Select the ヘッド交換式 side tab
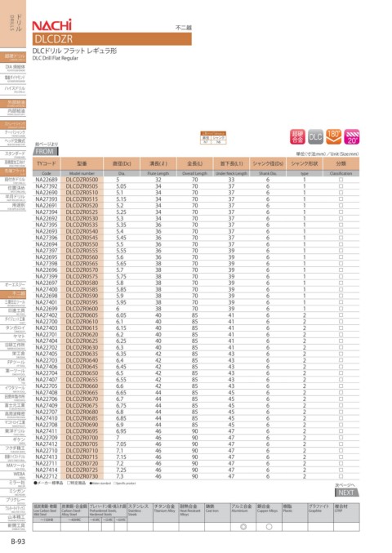 click(x=13, y=141)
